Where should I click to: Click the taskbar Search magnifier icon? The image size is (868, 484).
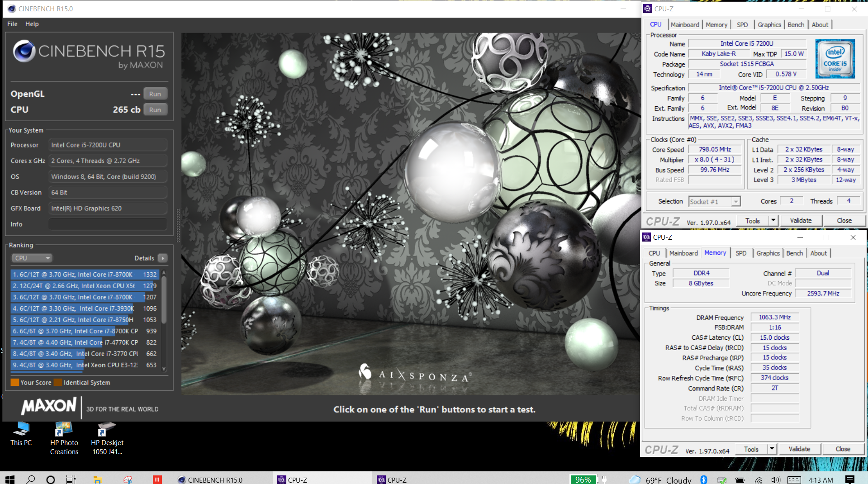[31, 479]
